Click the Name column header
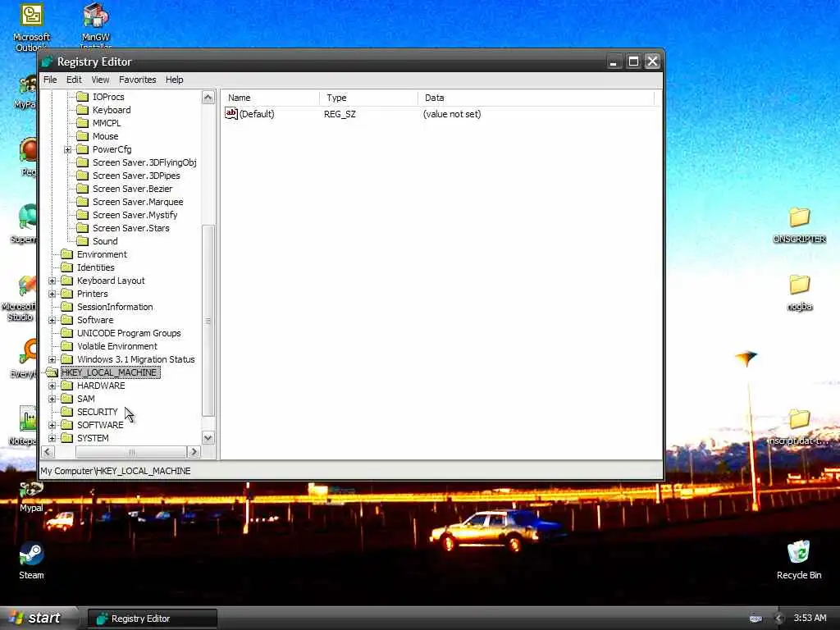 271,98
